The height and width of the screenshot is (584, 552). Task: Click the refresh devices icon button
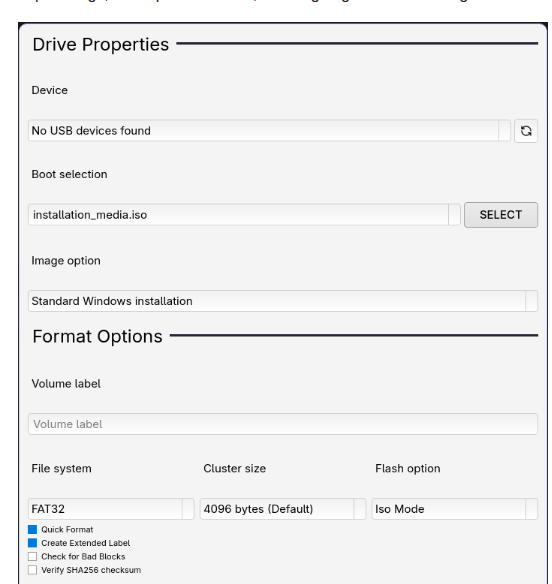point(526,131)
